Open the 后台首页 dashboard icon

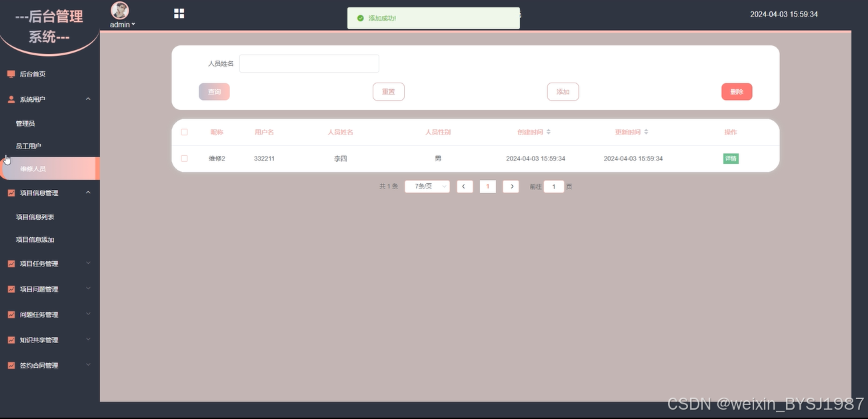[x=10, y=73]
